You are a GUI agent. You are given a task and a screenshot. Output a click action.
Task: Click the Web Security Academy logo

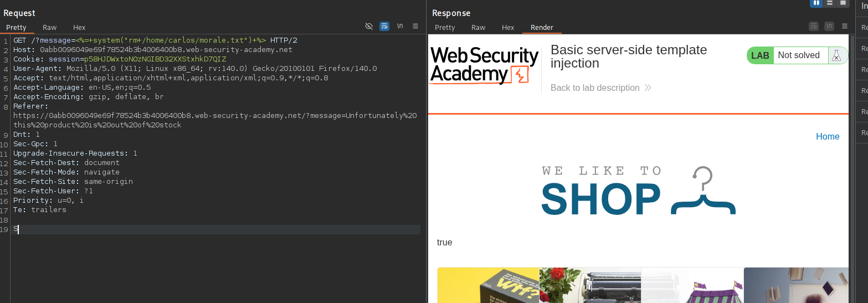pos(484,65)
